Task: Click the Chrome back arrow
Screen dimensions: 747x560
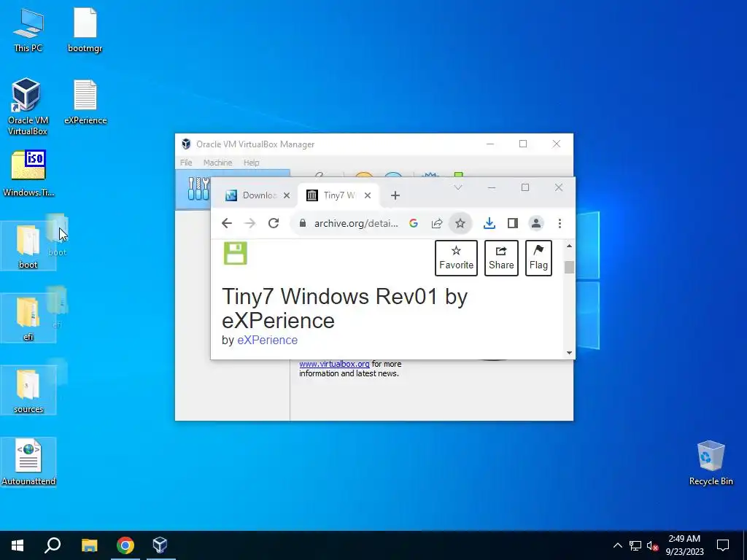Action: click(x=227, y=223)
